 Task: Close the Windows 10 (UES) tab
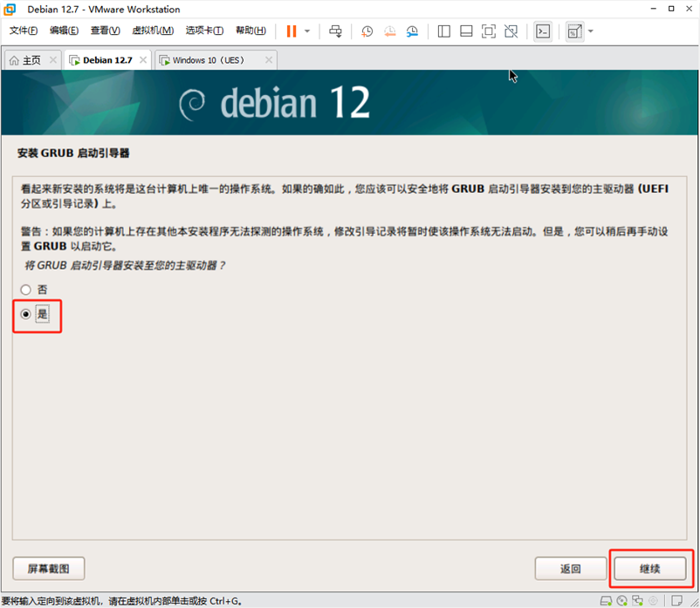(269, 60)
